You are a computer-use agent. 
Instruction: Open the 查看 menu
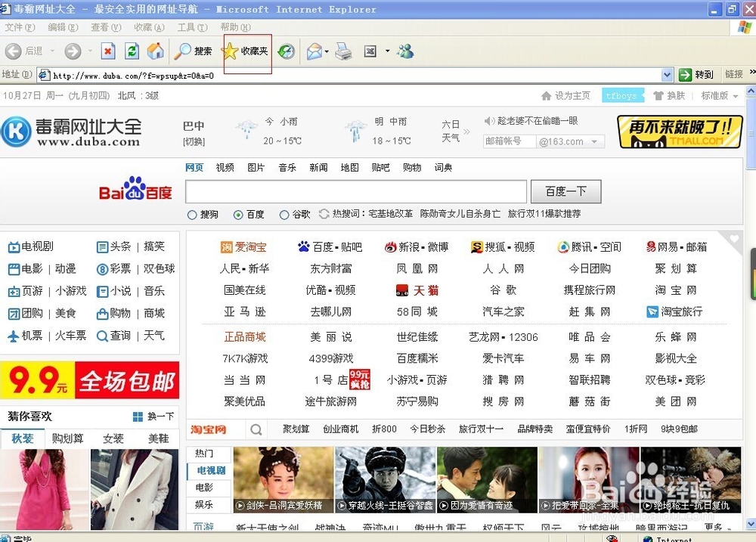(x=106, y=27)
